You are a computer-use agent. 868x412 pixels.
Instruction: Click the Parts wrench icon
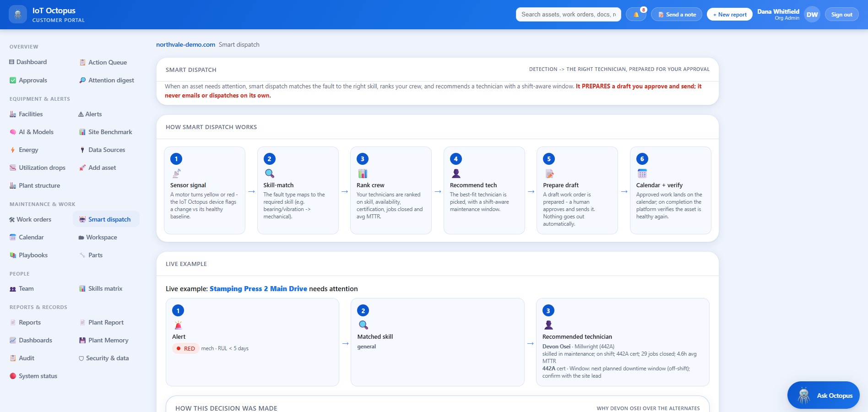tap(82, 255)
